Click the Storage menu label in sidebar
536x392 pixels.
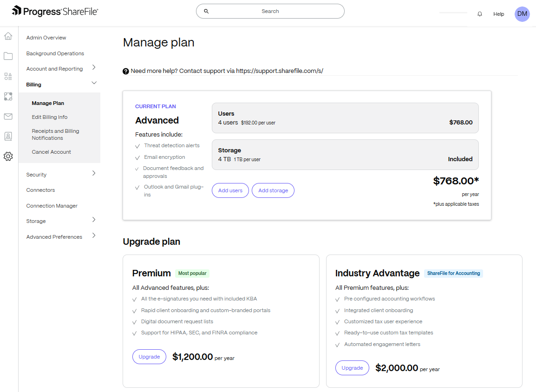[x=36, y=222]
